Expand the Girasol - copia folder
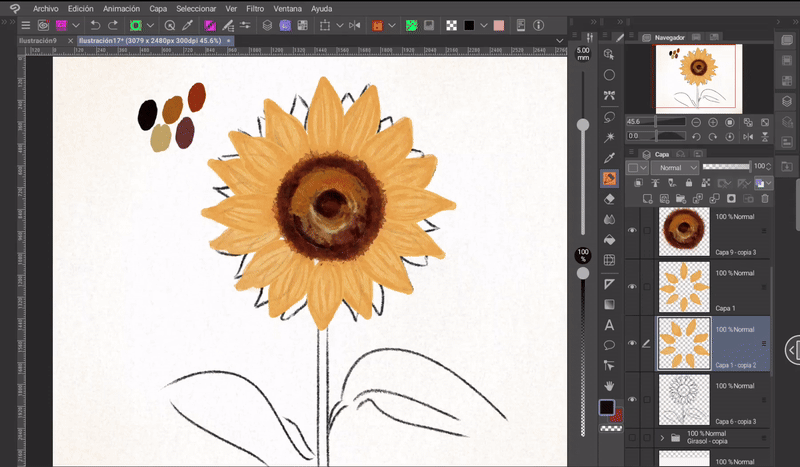This screenshot has width=800, height=467. 662,437
